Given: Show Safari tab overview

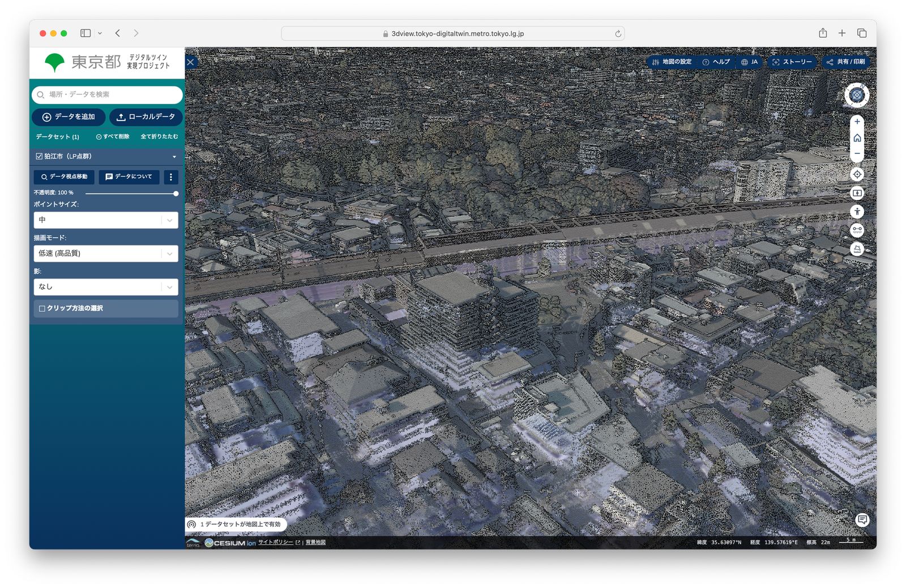Looking at the screenshot, I should coord(862,33).
